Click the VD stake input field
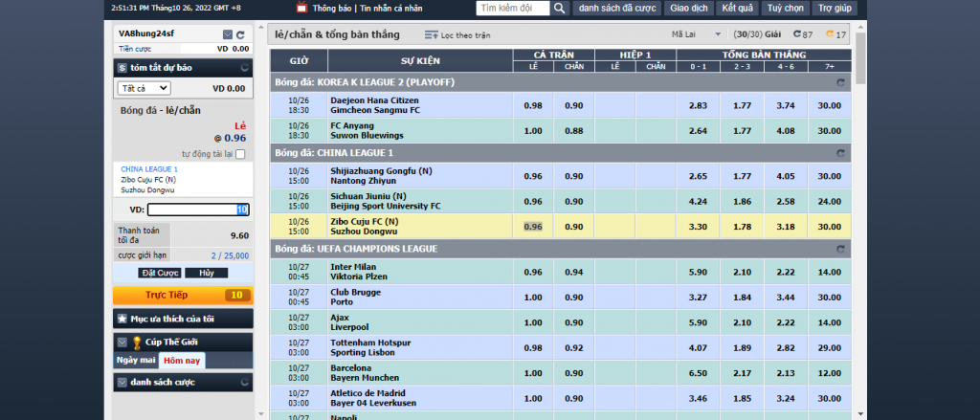 click(x=198, y=210)
